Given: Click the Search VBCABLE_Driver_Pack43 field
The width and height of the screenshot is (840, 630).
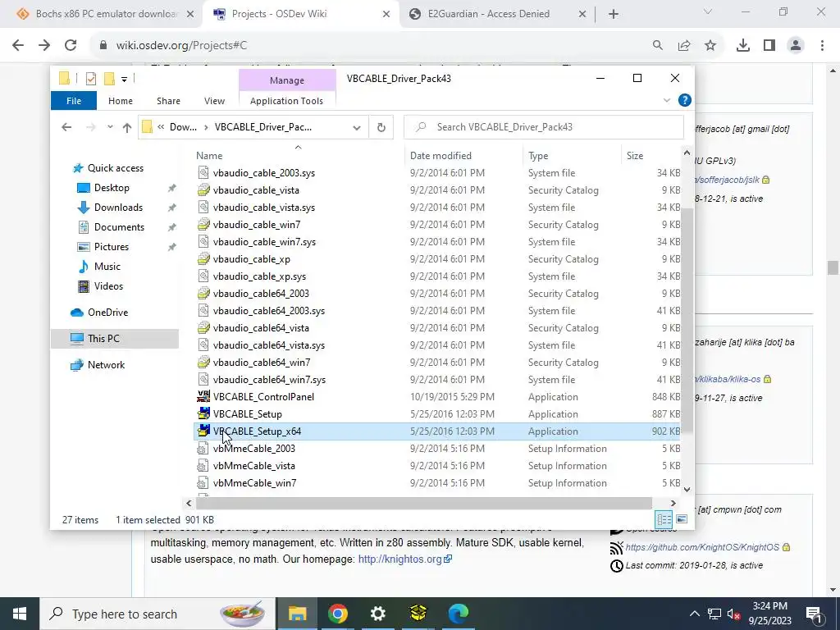Looking at the screenshot, I should point(544,127).
